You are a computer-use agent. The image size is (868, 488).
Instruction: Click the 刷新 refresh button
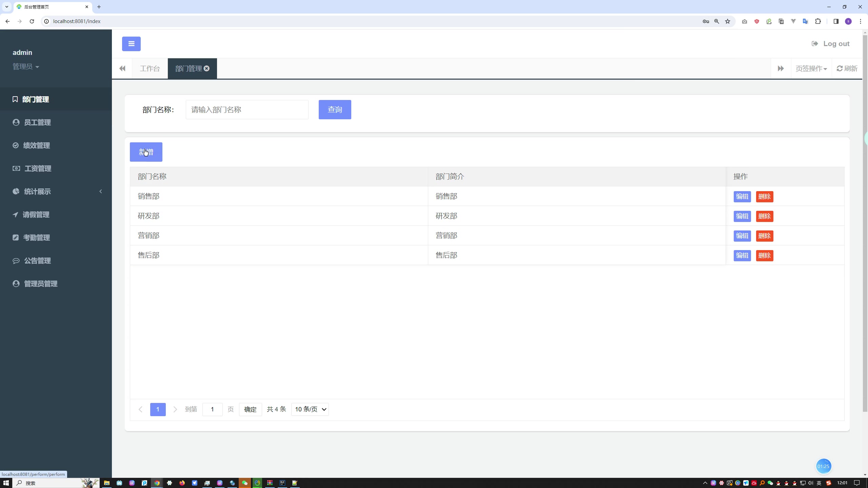click(847, 68)
